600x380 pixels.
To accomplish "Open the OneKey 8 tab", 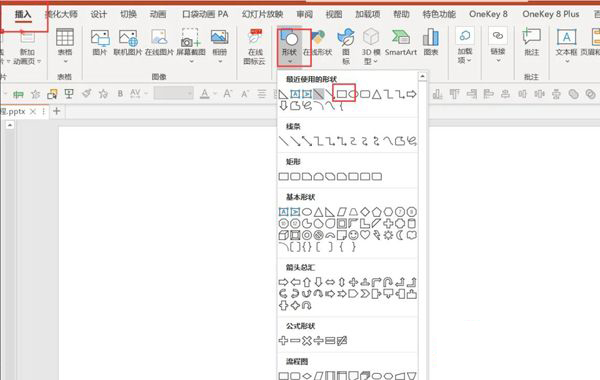I will [488, 14].
